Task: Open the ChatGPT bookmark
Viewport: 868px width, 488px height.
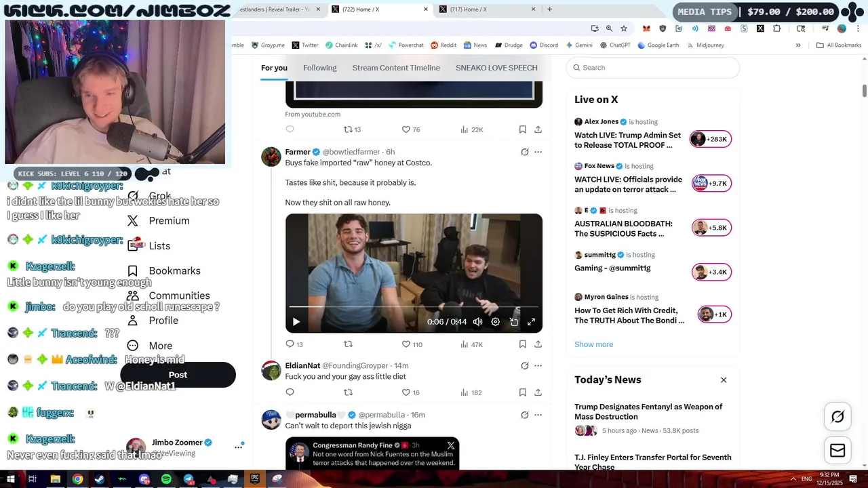Action: 614,45
